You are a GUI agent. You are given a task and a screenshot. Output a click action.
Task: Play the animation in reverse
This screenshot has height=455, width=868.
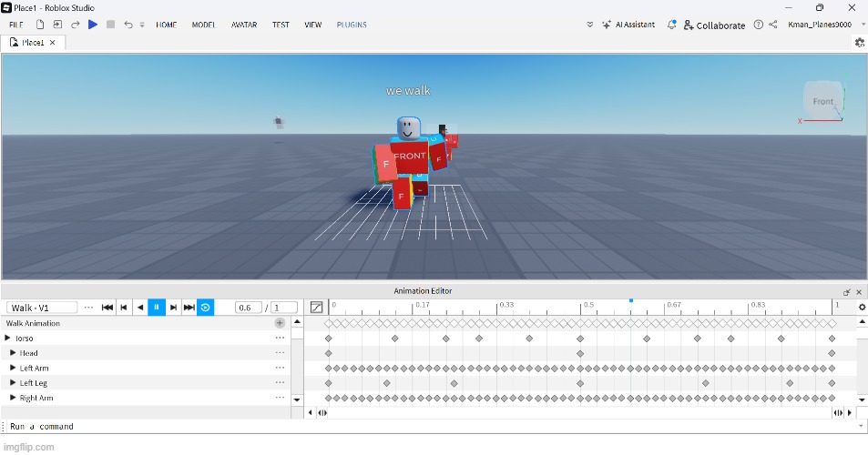[140, 308]
